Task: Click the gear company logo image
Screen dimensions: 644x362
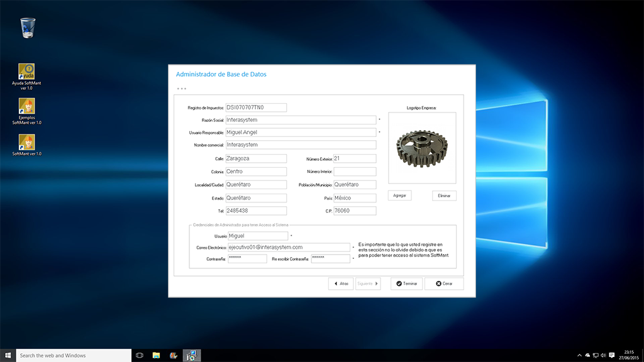Action: coord(421,148)
